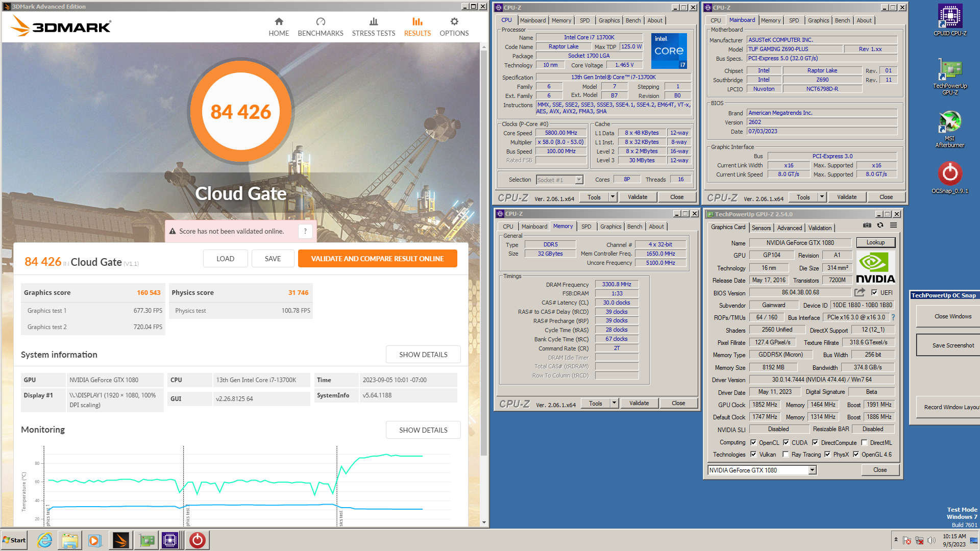Click the validation help question mark

point(305,231)
